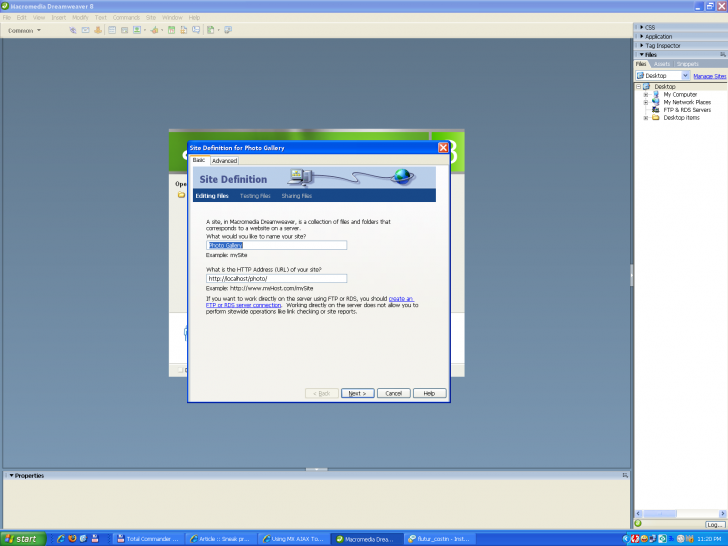This screenshot has width=728, height=546.
Task: Click the Help button in the dialog
Action: pyautogui.click(x=429, y=393)
